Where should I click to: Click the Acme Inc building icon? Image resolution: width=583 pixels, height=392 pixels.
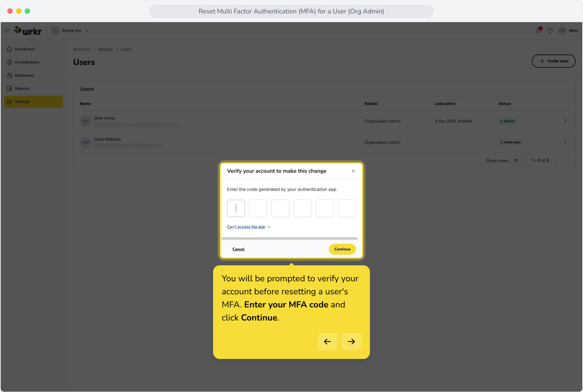[x=55, y=31]
